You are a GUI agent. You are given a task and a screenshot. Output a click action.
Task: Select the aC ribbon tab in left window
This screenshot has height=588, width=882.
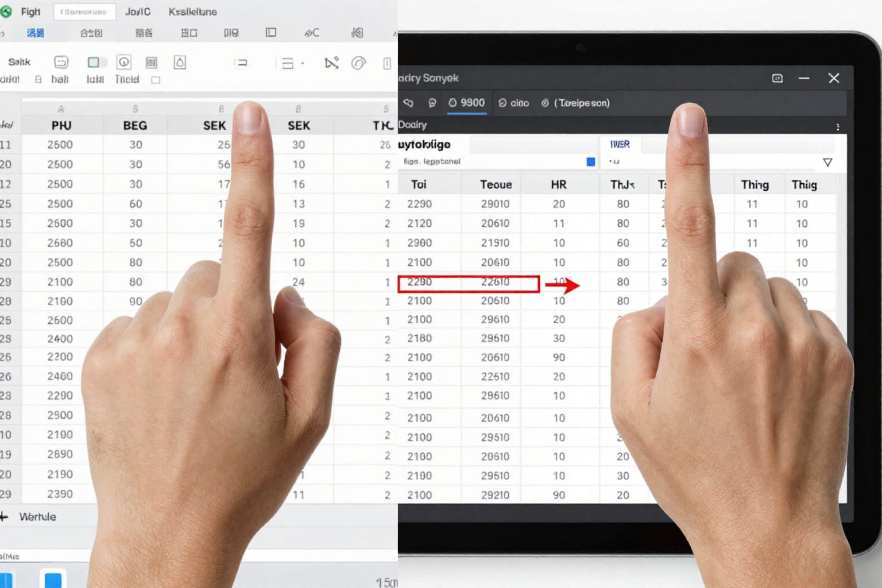click(312, 33)
